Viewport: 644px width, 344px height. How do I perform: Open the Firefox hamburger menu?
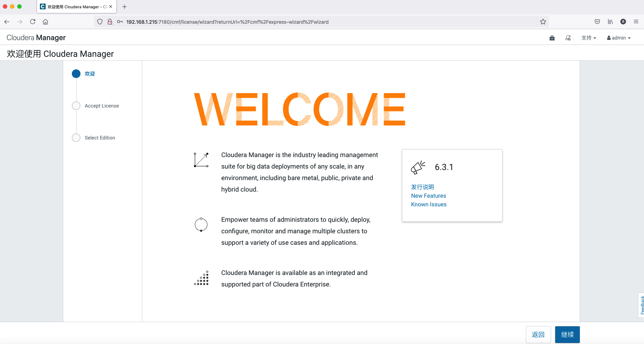[636, 22]
